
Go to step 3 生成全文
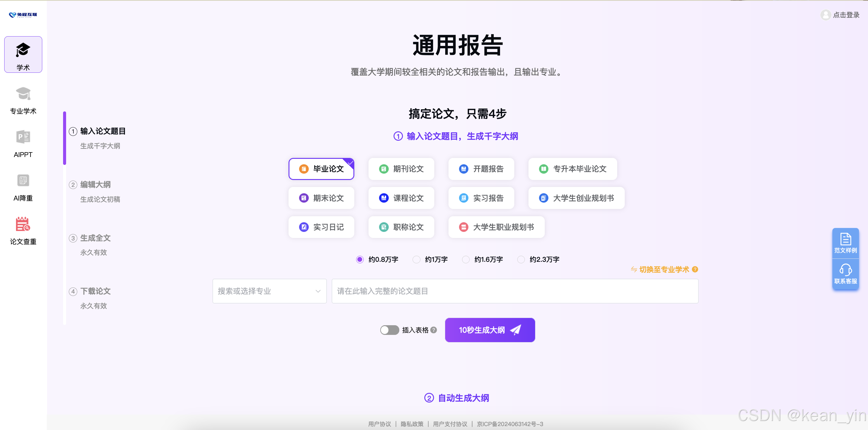[x=95, y=238]
